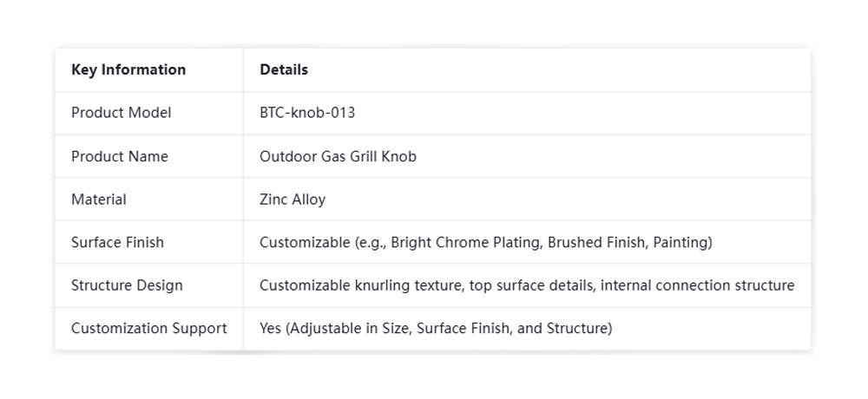The width and height of the screenshot is (868, 399).
Task: Select the 'Product Model' label cell
Action: pyautogui.click(x=122, y=113)
